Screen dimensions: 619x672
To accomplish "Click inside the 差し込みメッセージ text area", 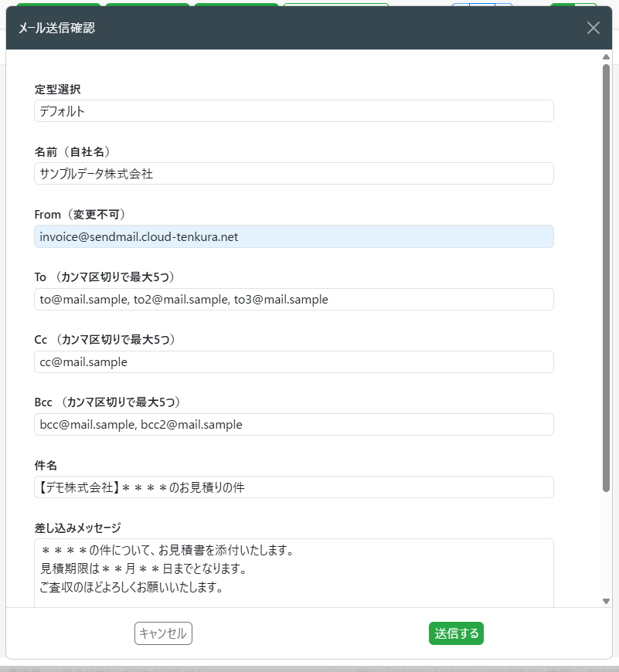I will click(294, 572).
